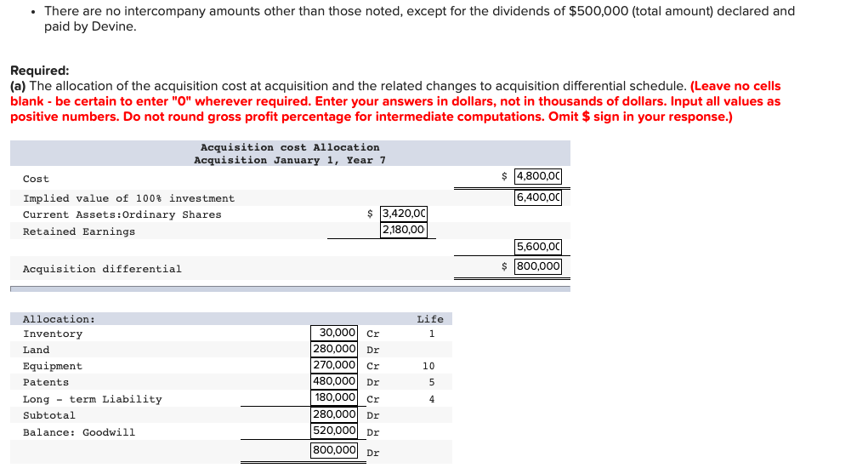Screen dimensions: 868x468
Task: Click the 'Inventory' row label
Action: (53, 334)
